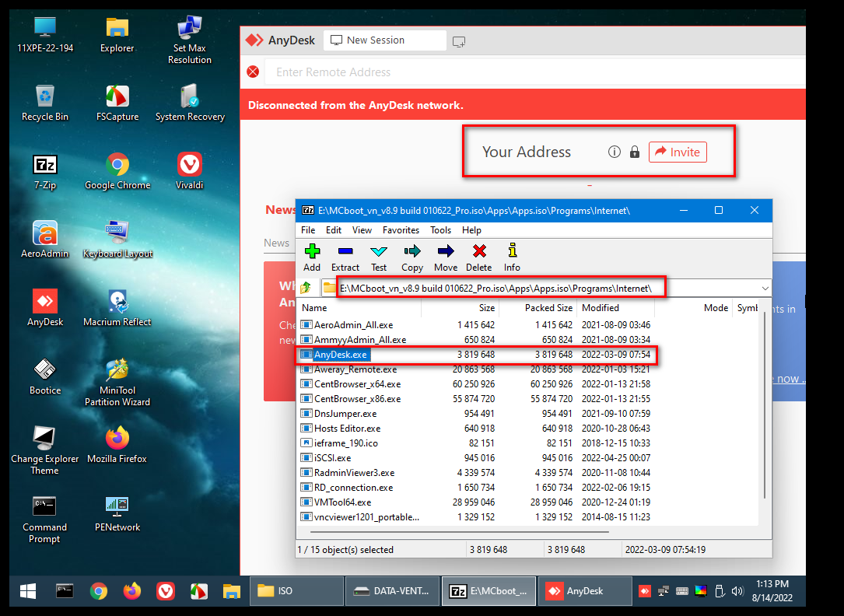The image size is (844, 616).
Task: Click the Add toolbar icon in 7-Zip
Action: pos(312,257)
